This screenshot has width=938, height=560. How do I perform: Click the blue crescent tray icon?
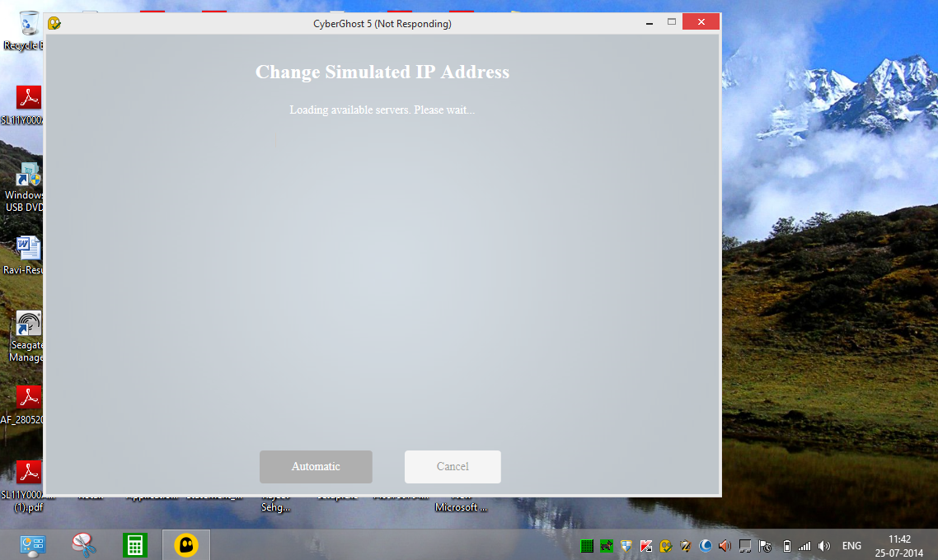(x=706, y=546)
